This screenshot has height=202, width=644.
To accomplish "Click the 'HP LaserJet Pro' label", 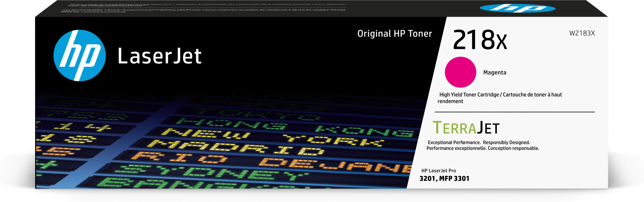I will (438, 171).
